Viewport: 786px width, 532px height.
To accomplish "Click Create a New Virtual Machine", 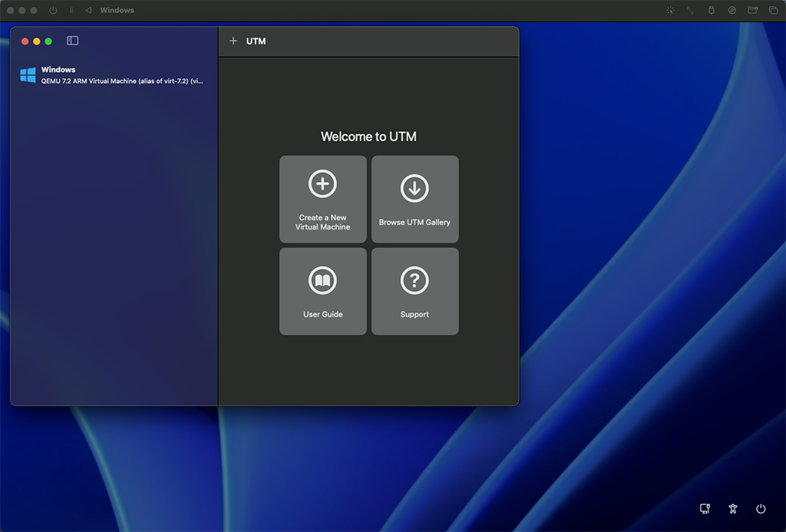I will [322, 199].
